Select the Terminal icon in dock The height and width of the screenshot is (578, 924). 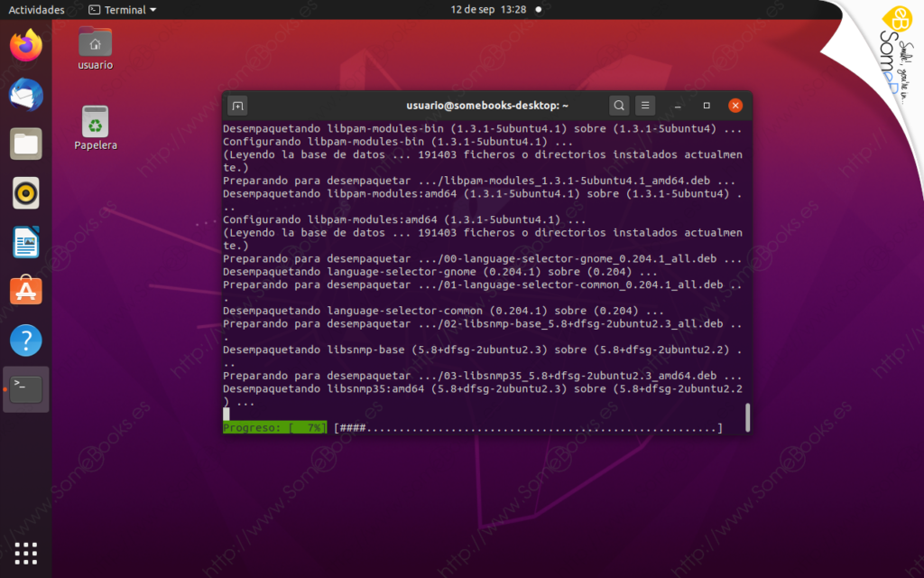(26, 389)
